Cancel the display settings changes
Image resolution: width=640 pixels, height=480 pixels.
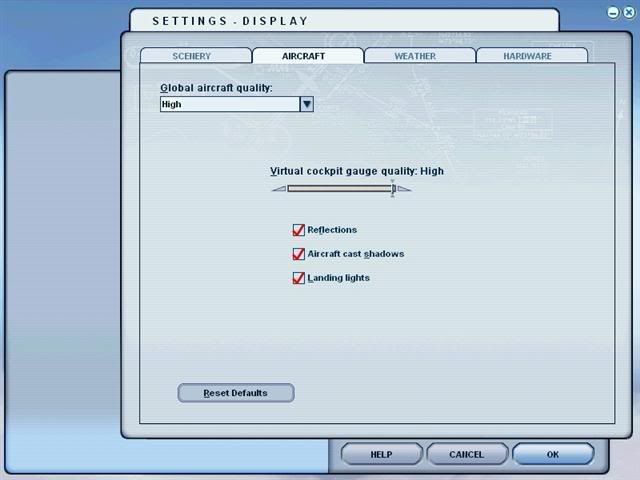tap(467, 454)
